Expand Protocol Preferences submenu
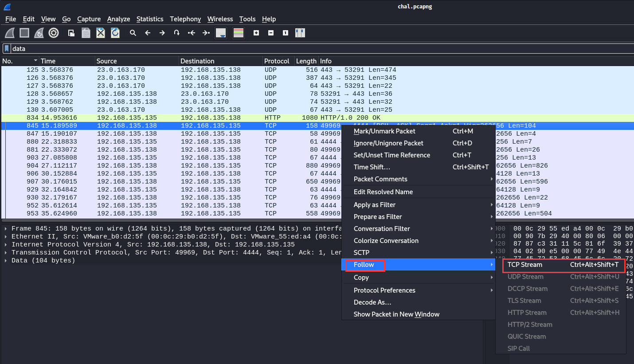634x364 pixels. pyautogui.click(x=418, y=290)
